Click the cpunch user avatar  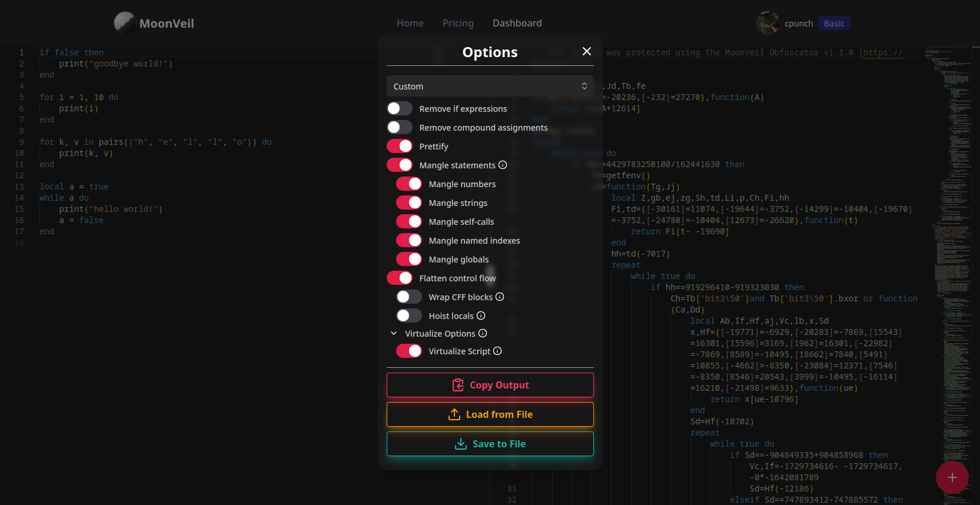click(x=768, y=23)
